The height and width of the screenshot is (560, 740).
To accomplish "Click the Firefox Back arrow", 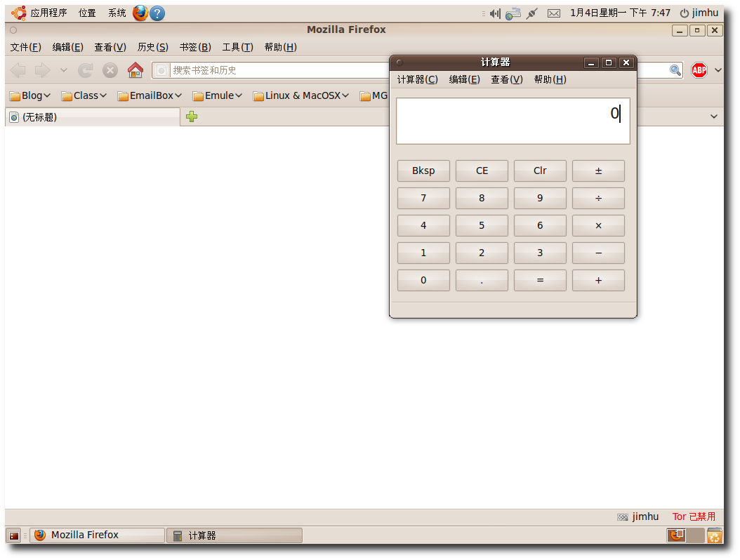I will [x=18, y=70].
